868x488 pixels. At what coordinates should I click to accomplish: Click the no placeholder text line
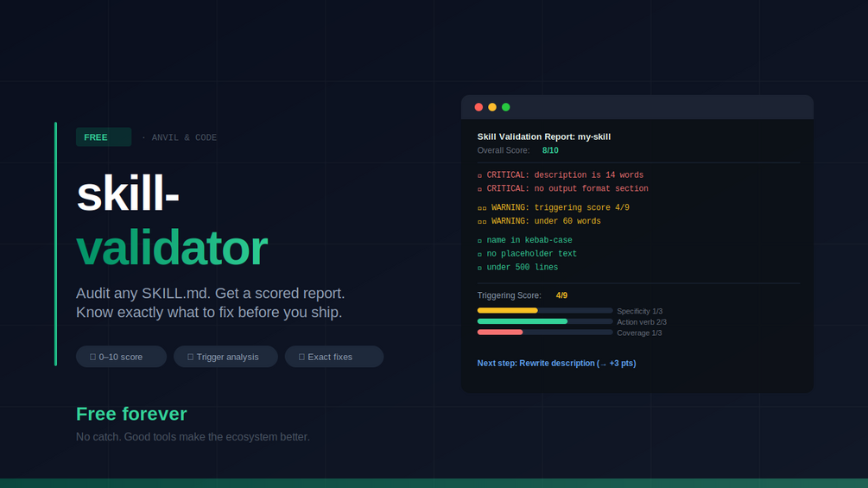[x=527, y=254]
